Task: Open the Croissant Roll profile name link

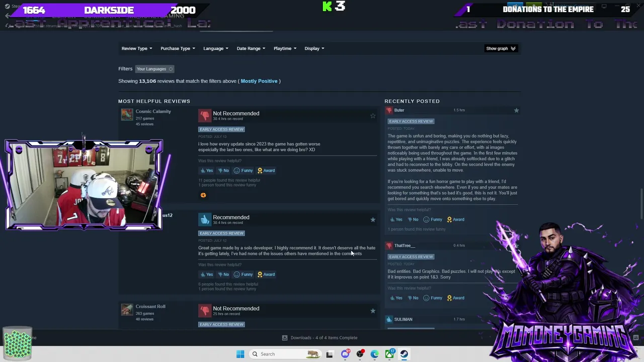Action: click(x=150, y=307)
